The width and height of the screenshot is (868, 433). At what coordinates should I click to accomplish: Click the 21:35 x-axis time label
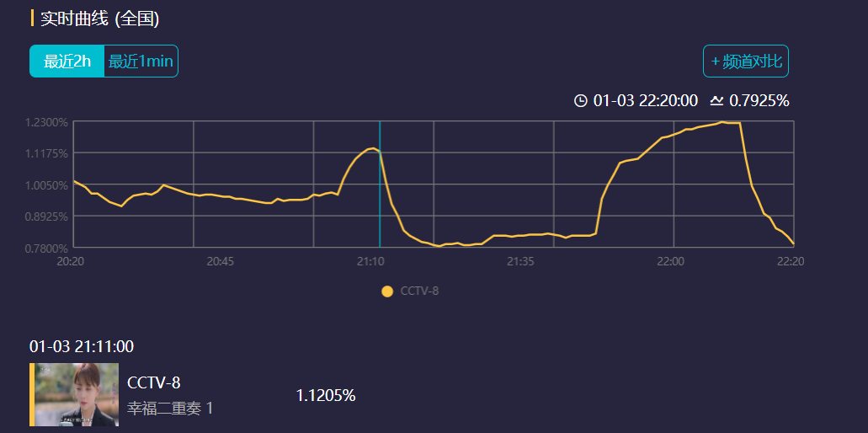[520, 261]
